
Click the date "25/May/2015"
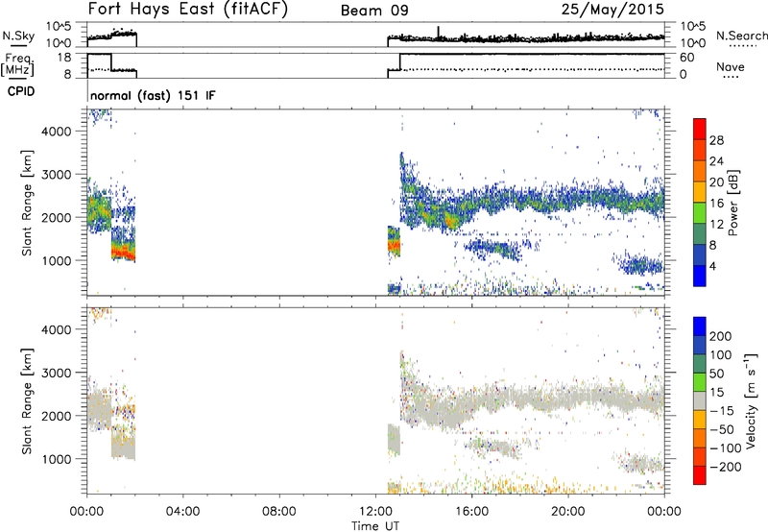coord(612,9)
